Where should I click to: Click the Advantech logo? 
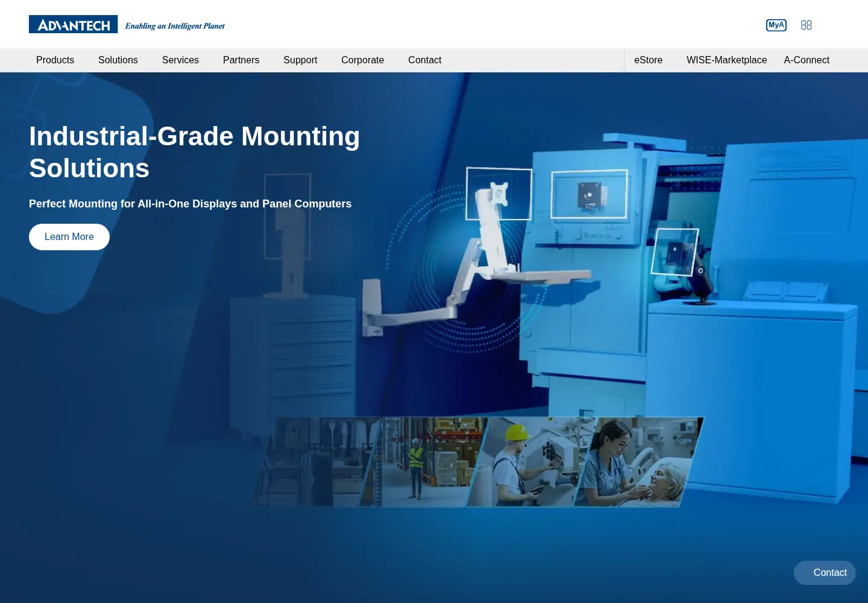pyautogui.click(x=73, y=24)
